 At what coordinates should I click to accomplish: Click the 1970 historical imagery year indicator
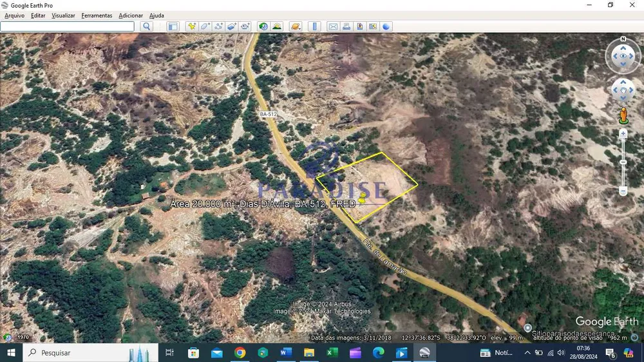pos(23,337)
